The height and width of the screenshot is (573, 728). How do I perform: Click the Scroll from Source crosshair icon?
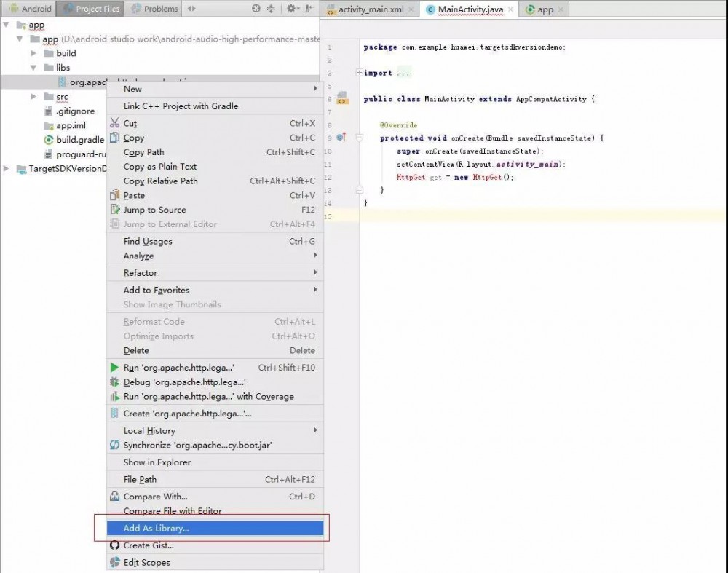(256, 9)
